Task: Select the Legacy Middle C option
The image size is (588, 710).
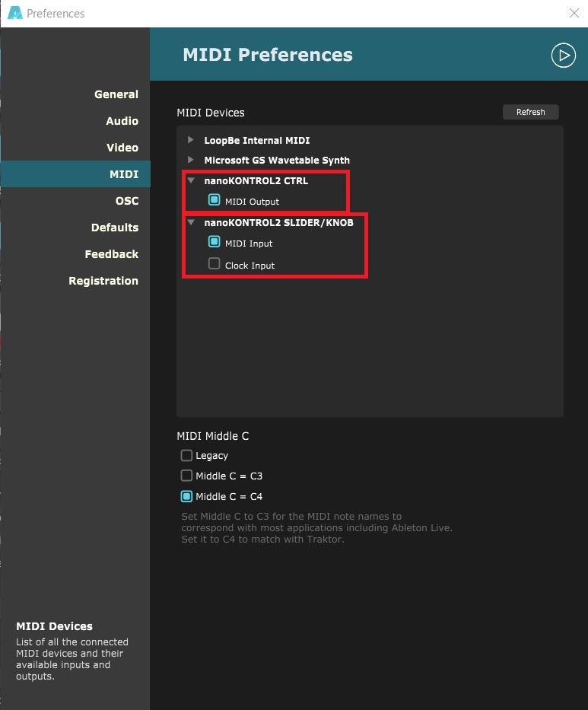Action: coord(186,455)
